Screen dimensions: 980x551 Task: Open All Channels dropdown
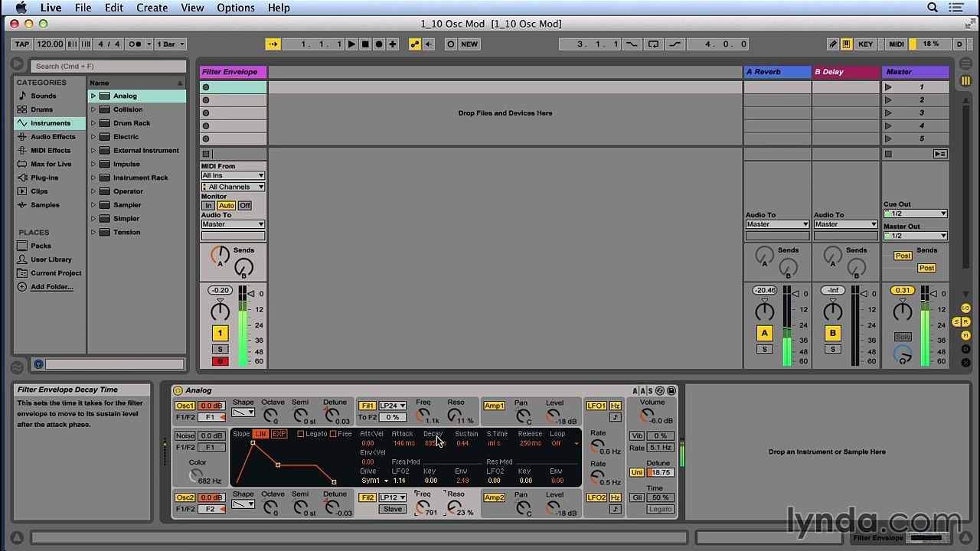click(x=233, y=187)
